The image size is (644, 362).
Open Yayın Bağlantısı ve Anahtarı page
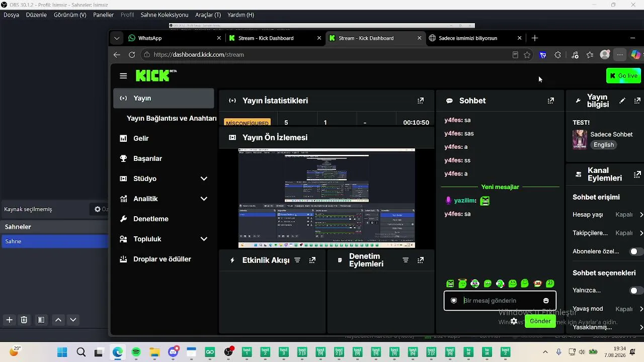[172, 118]
